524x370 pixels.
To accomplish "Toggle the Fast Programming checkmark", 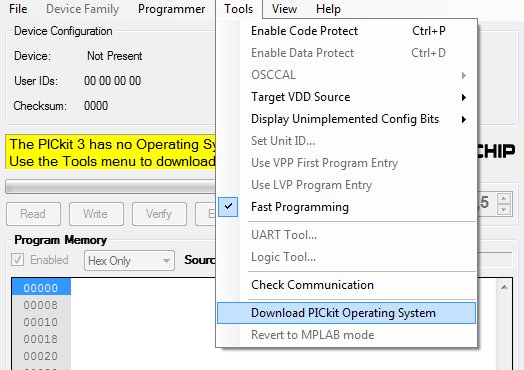I will click(x=228, y=207).
